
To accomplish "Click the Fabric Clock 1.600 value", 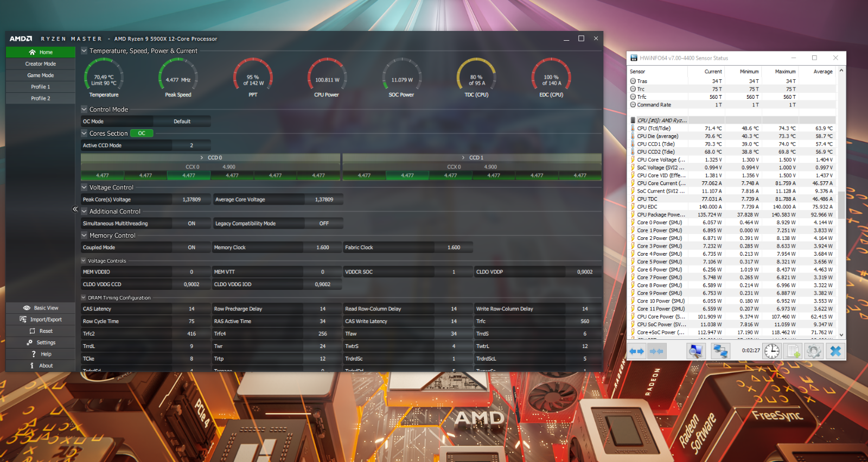I will click(454, 247).
